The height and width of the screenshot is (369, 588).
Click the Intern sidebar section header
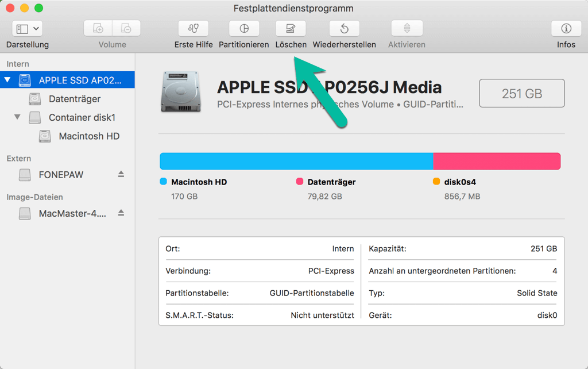point(18,64)
